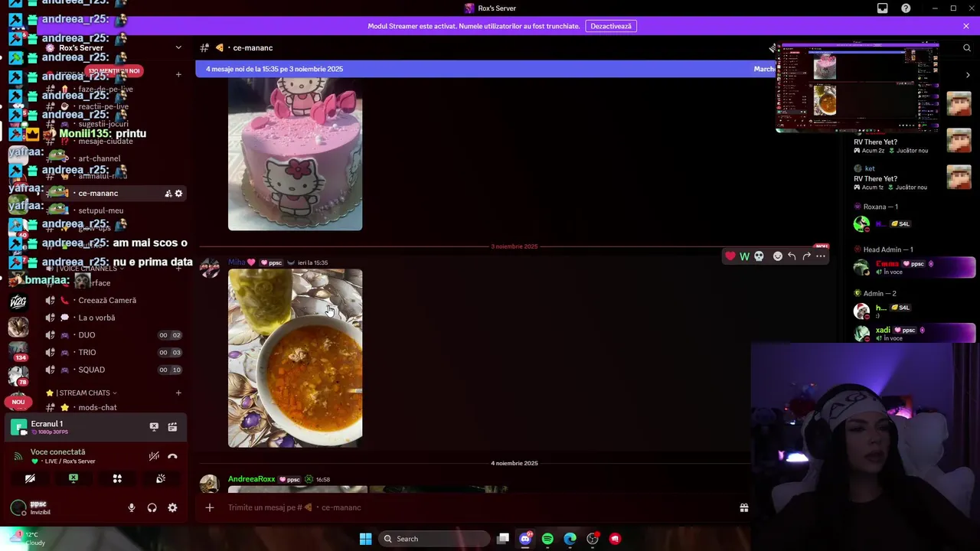The width and height of the screenshot is (980, 551).
Task: Open the stream preview pop-out
Action: coord(857,87)
